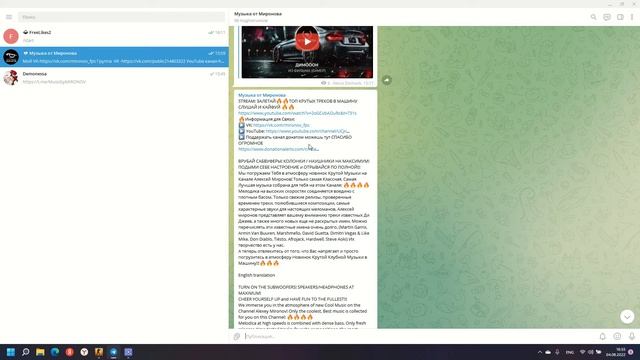Open File Explorer from the taskbar
Viewport: 640px width, 360px height.
40,352
